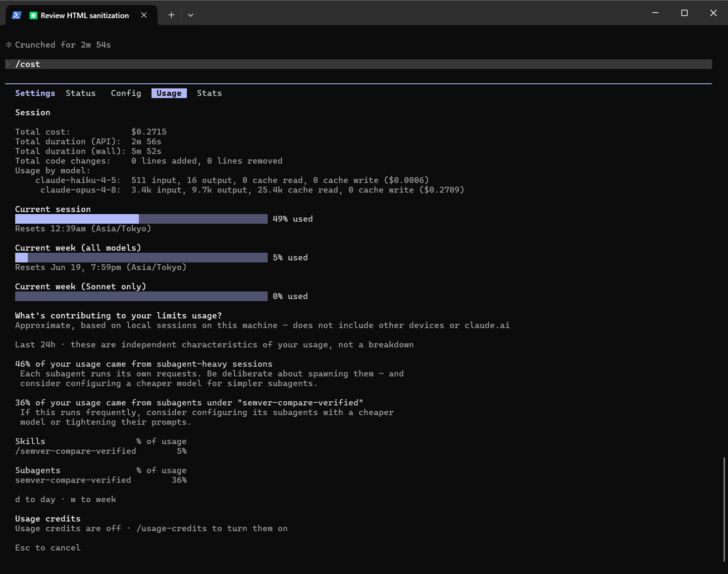This screenshot has width=728, height=574.
Task: Click the terminal vertical scrollbar thumb
Action: coord(724,509)
